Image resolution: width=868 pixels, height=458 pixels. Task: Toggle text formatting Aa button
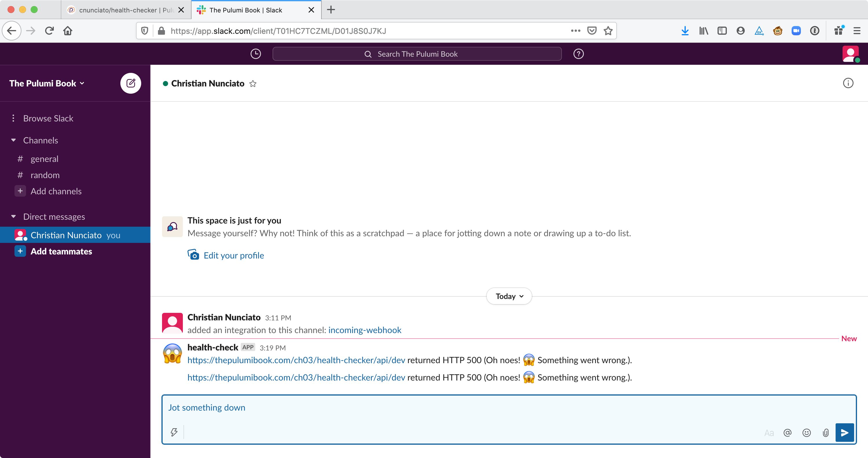point(769,433)
